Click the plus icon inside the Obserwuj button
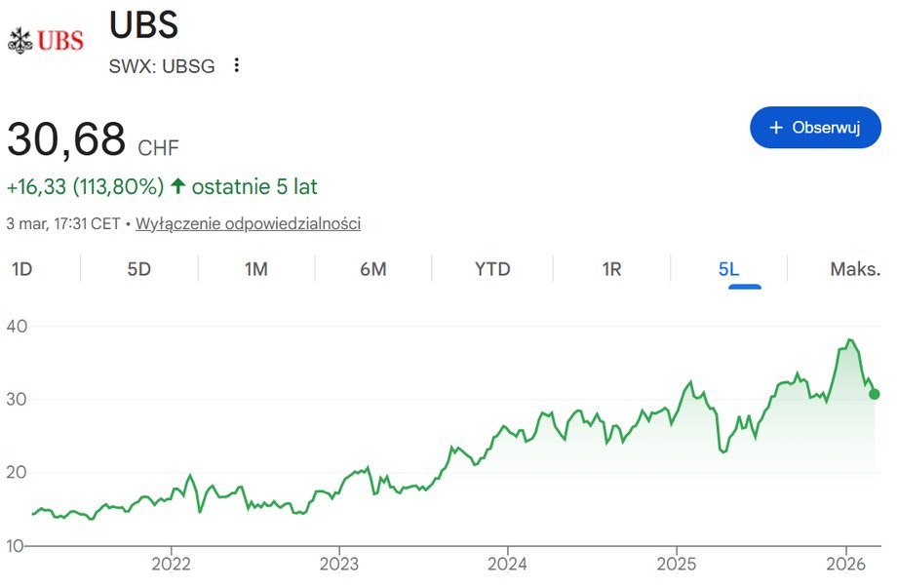Viewport: 897px width, 588px height. coord(775,128)
